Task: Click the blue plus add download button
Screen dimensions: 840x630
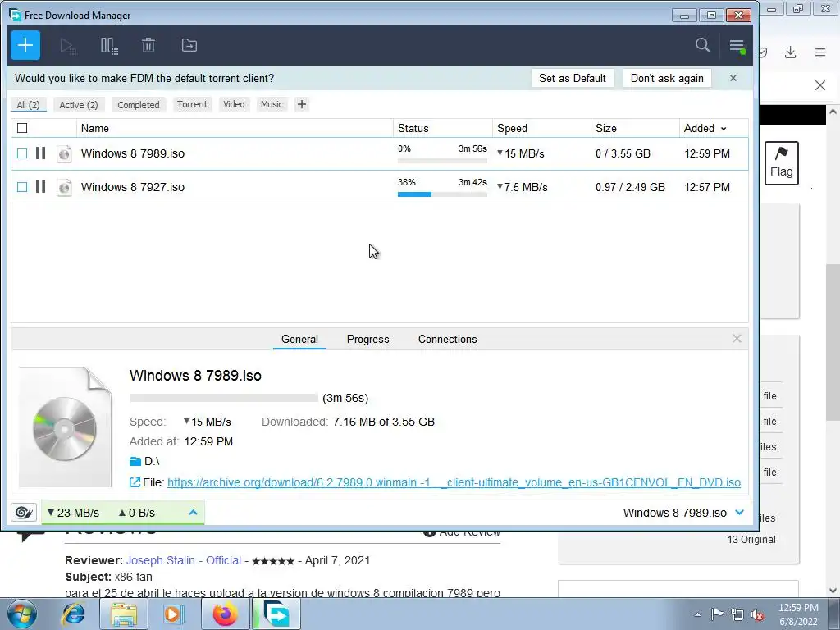Action: click(25, 46)
